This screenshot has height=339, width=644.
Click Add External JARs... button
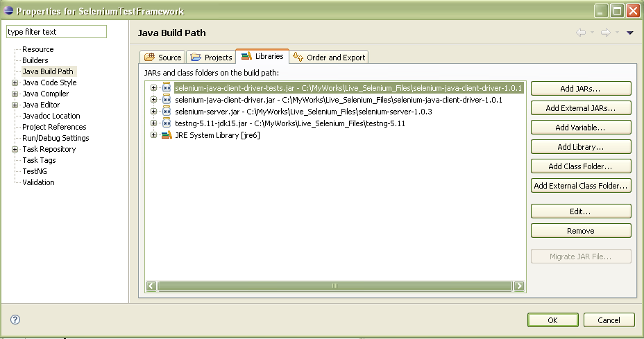click(581, 108)
